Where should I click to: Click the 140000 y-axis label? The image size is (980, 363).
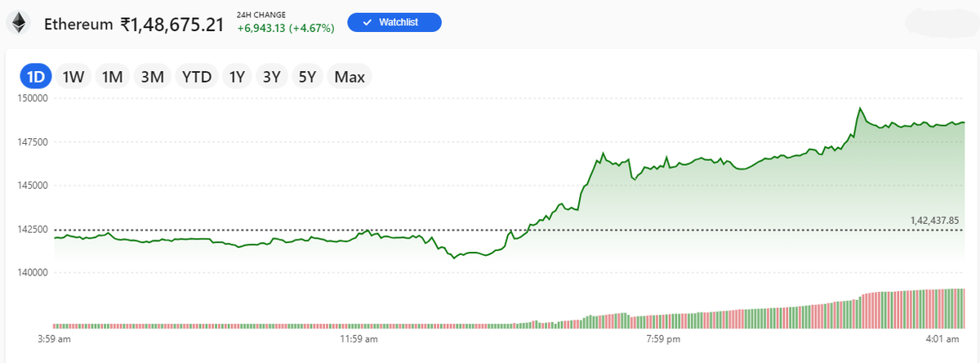pyautogui.click(x=33, y=272)
